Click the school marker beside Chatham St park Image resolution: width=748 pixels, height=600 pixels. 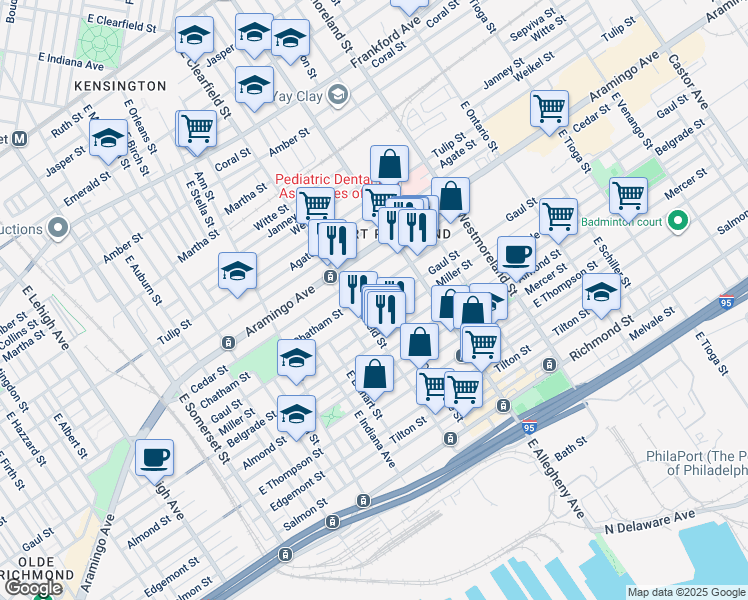pyautogui.click(x=296, y=359)
